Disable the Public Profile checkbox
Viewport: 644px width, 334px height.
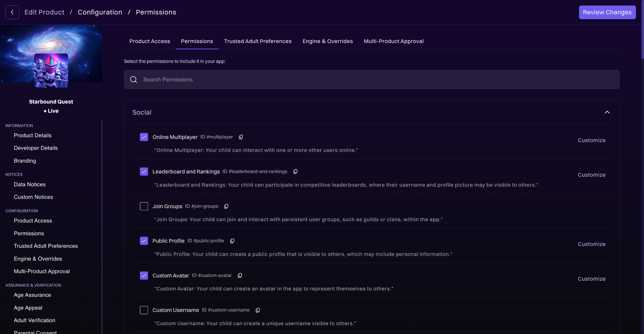point(144,241)
